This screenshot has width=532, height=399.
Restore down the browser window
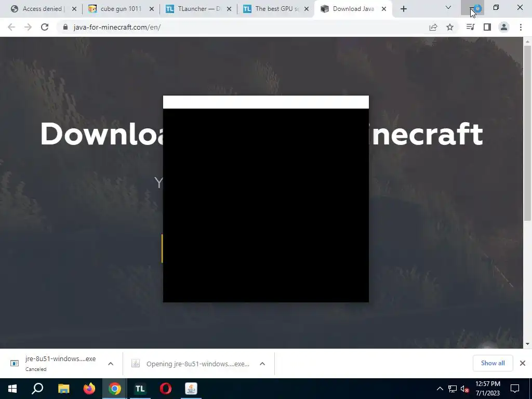click(496, 7)
